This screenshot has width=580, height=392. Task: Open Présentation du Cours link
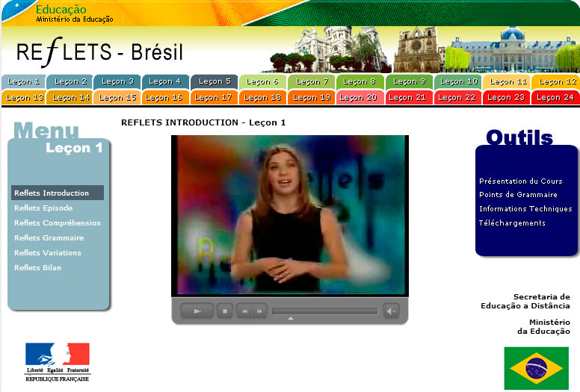(521, 181)
